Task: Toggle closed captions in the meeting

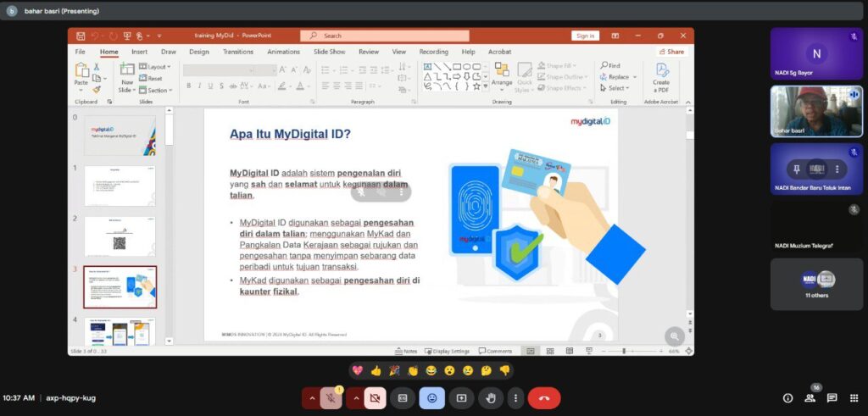Action: tap(403, 398)
